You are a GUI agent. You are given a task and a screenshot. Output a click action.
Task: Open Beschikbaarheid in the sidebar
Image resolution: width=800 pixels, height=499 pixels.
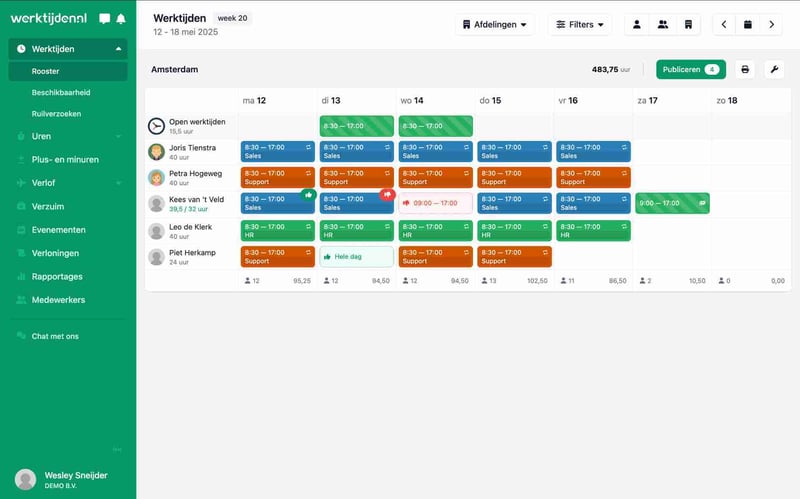point(61,92)
